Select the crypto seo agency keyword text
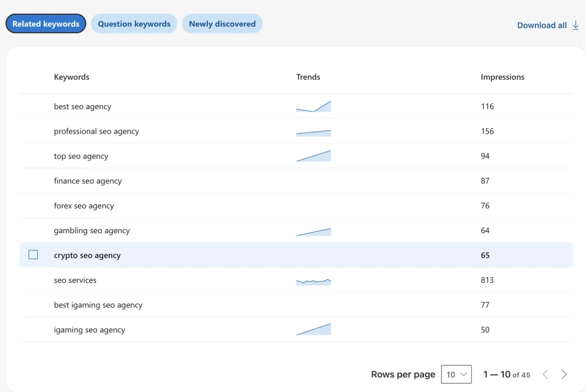This screenshot has width=585, height=392. [x=87, y=255]
